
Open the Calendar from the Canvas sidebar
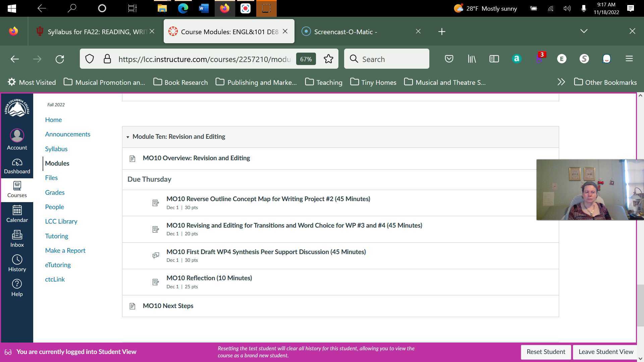(x=17, y=213)
